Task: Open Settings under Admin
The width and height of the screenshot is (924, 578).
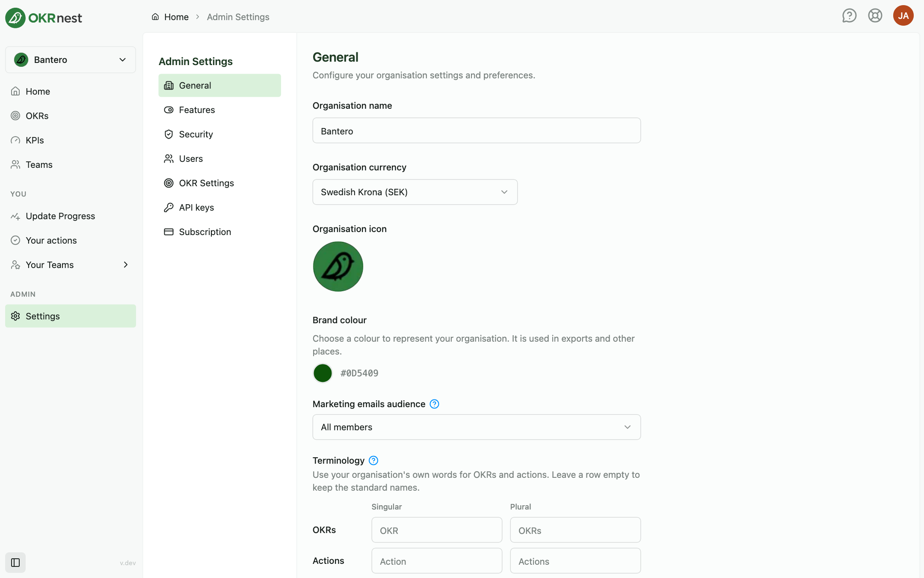Action: [x=71, y=316]
